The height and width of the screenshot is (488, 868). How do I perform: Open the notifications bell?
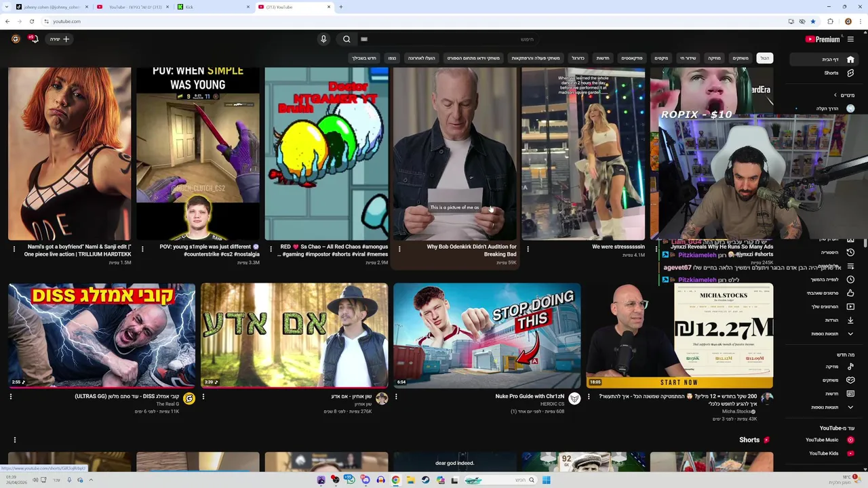(x=33, y=39)
